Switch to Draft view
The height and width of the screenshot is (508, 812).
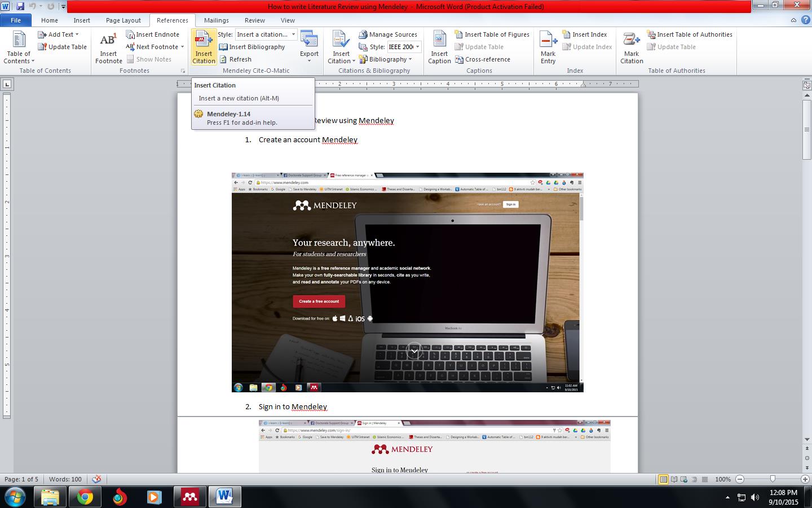click(x=704, y=479)
